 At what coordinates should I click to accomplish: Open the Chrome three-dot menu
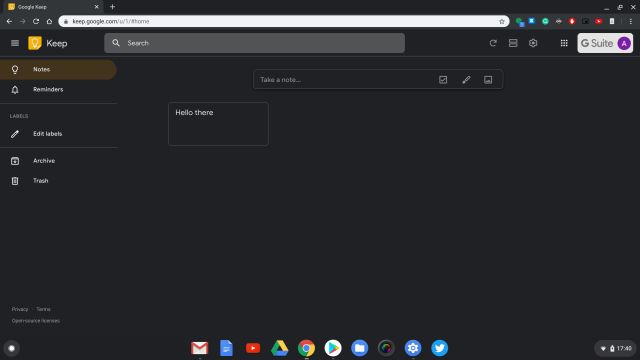pyautogui.click(x=631, y=21)
